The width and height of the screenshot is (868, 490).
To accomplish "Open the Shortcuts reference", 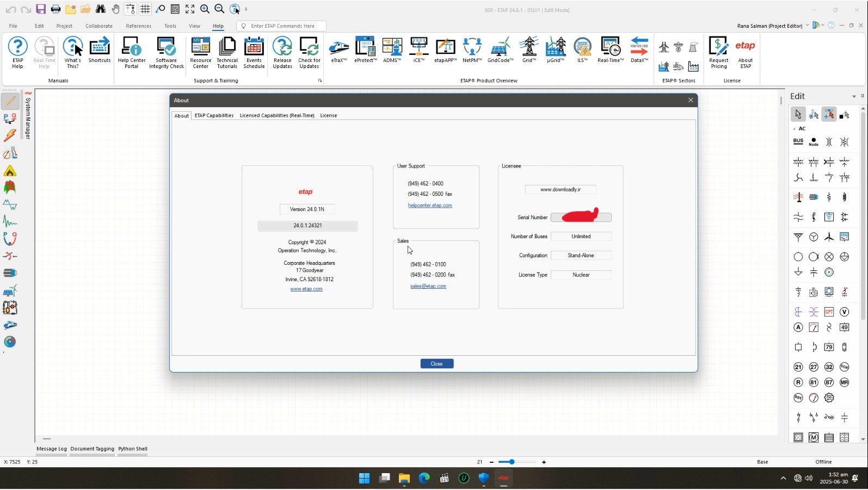I will pos(100,50).
